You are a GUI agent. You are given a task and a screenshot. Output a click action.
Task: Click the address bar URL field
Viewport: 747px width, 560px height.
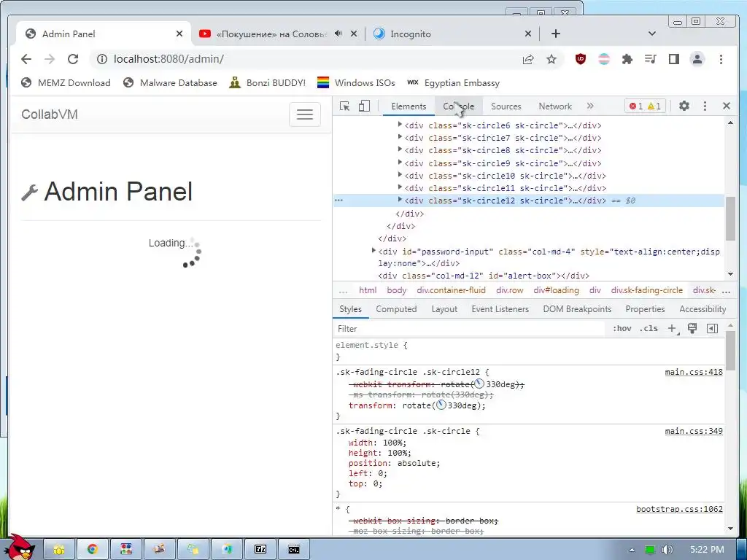click(x=305, y=59)
